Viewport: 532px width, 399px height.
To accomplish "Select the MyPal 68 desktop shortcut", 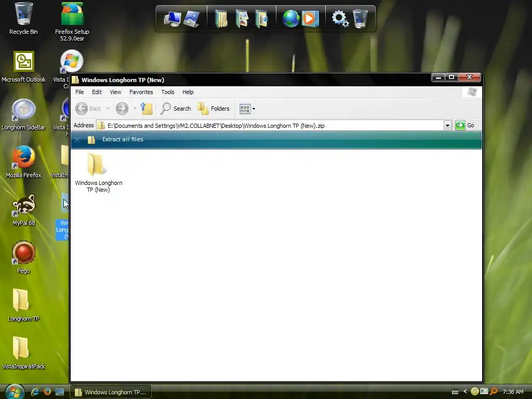I will [23, 210].
